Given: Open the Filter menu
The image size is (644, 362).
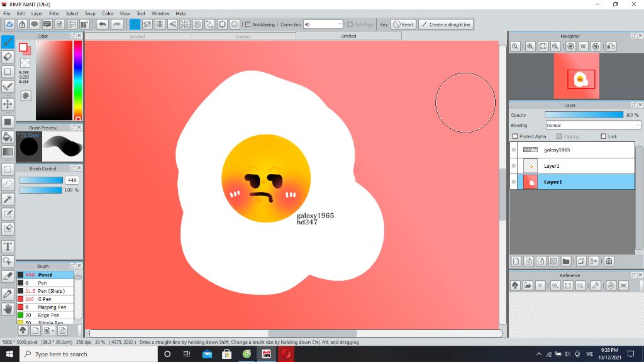Looking at the screenshot, I should [x=55, y=13].
